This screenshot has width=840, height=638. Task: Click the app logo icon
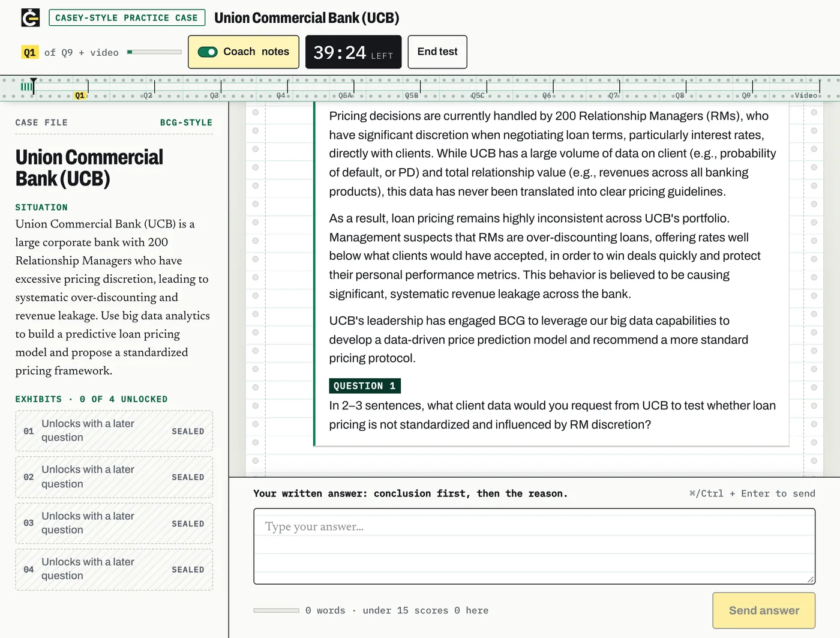(31, 18)
